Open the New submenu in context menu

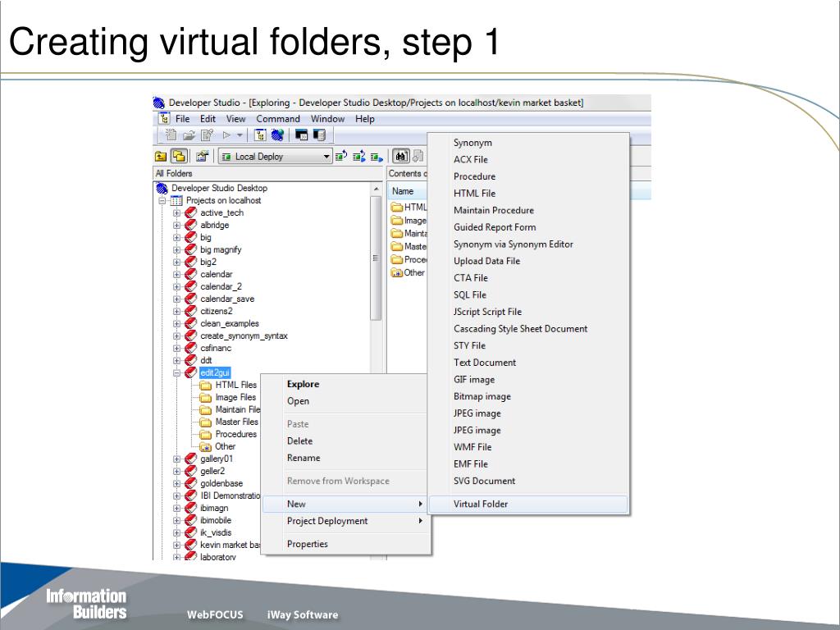[345, 504]
